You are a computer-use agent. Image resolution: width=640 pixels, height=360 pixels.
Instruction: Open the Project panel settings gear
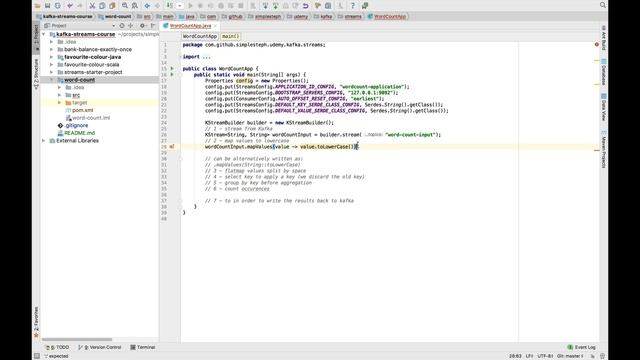coord(142,26)
